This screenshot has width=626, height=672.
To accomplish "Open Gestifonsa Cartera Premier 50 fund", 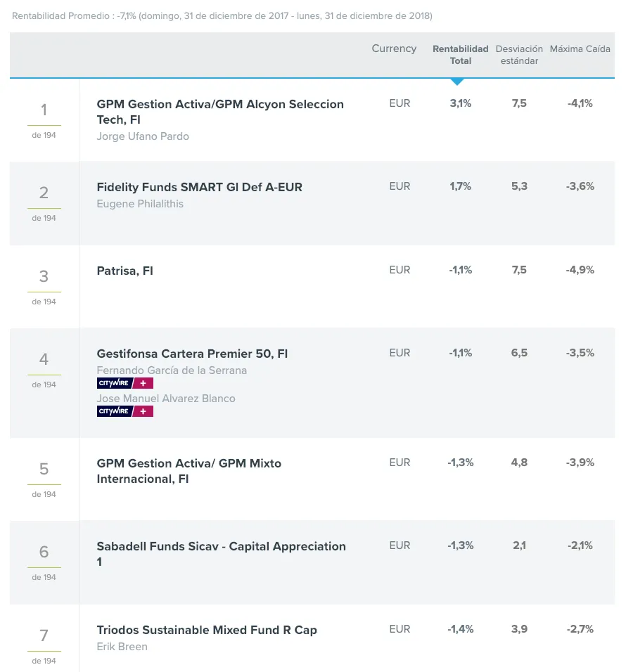I will coord(192,354).
